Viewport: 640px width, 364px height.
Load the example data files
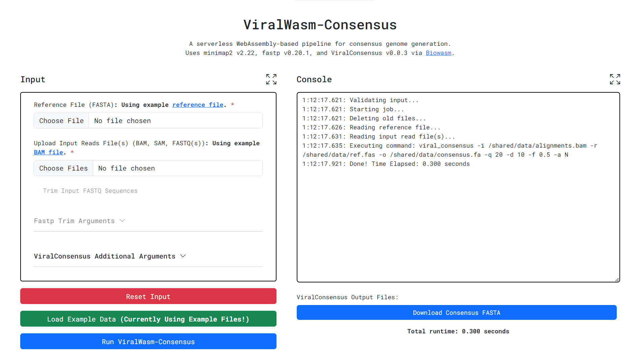pos(148,319)
